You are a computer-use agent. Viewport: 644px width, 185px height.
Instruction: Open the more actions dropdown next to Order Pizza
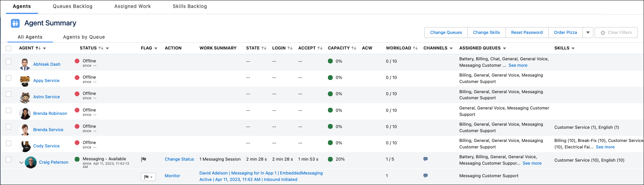tap(588, 33)
